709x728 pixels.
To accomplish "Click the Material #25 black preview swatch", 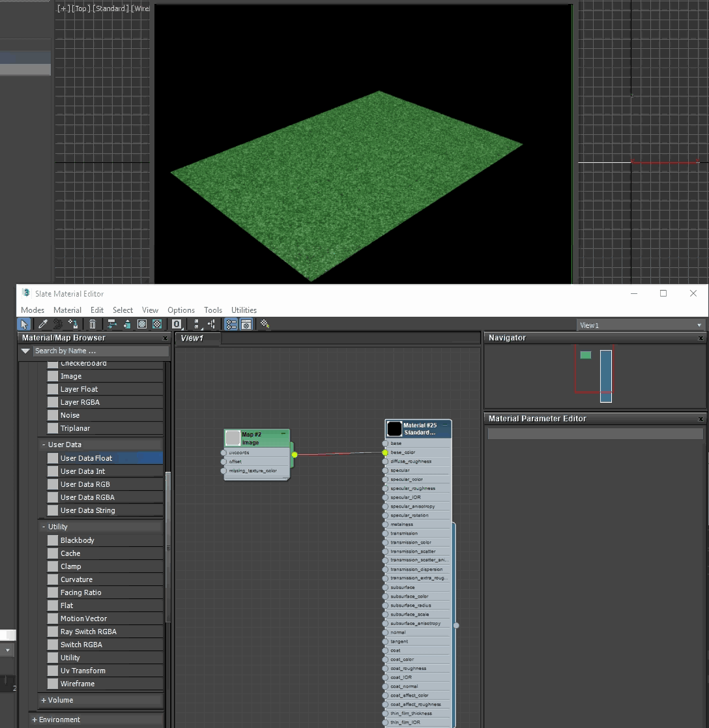I will click(x=394, y=429).
